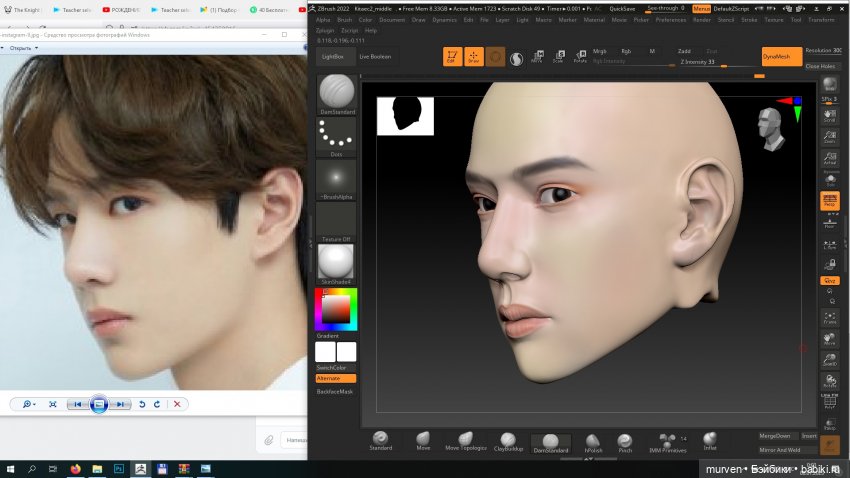Click the Zoom3D icon on right shelf
The image size is (850, 478).
point(829,360)
